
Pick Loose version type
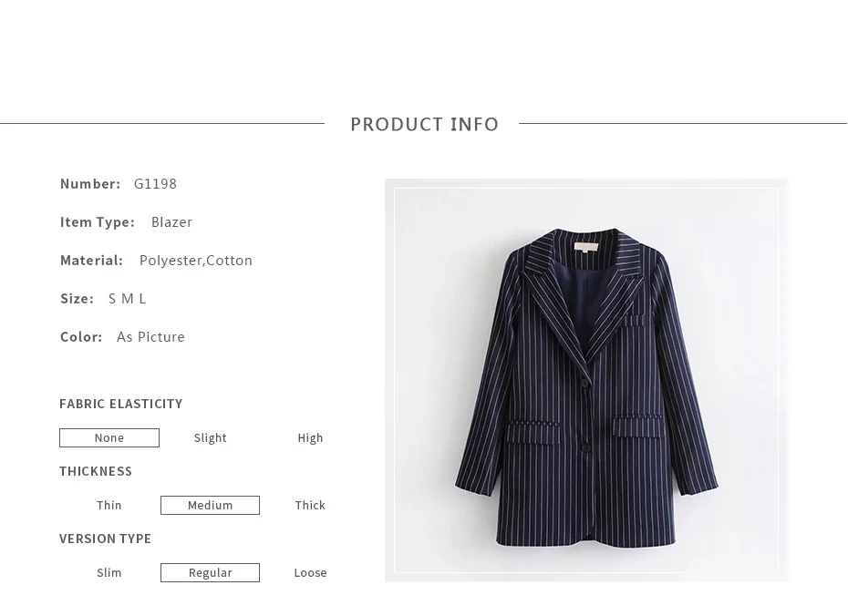pyautogui.click(x=310, y=573)
